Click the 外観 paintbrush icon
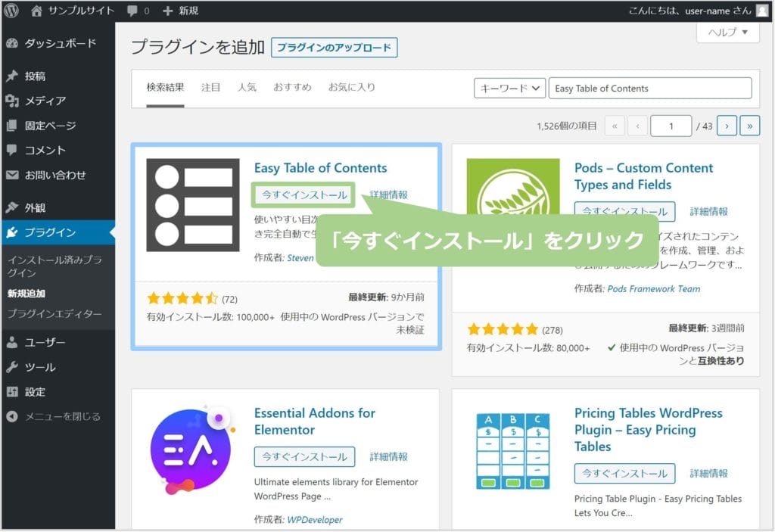775x532 pixels. pyautogui.click(x=12, y=207)
